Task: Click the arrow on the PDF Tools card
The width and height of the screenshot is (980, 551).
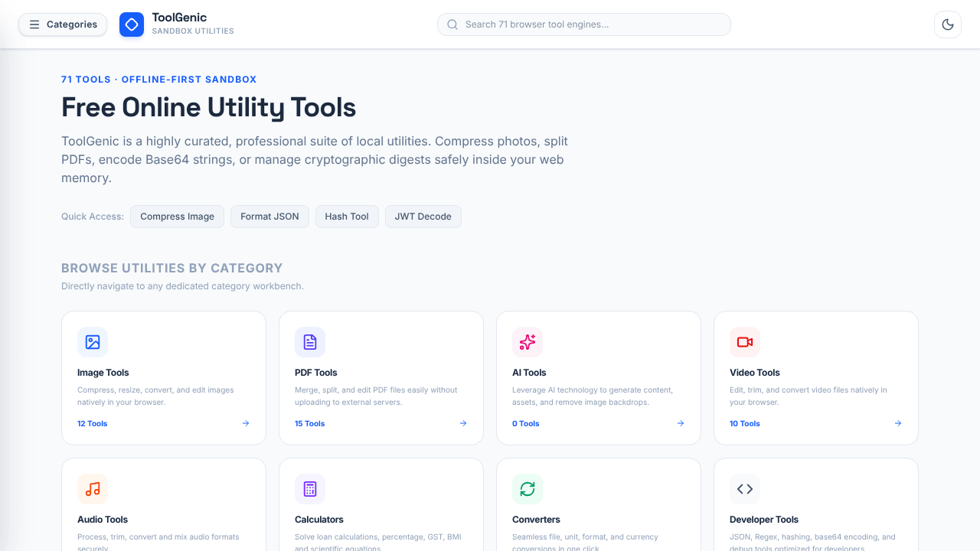Action: [x=463, y=423]
